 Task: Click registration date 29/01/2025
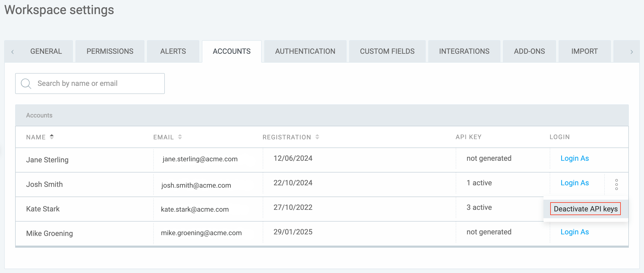pyautogui.click(x=293, y=232)
